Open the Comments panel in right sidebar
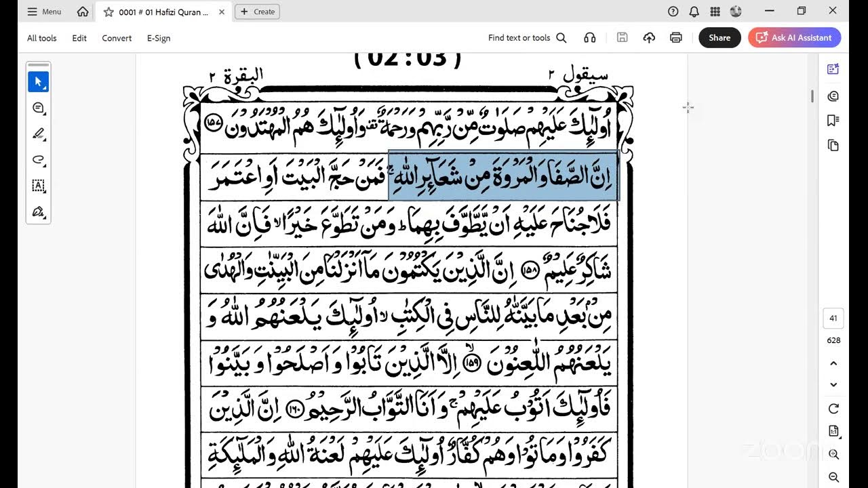 pos(833,96)
